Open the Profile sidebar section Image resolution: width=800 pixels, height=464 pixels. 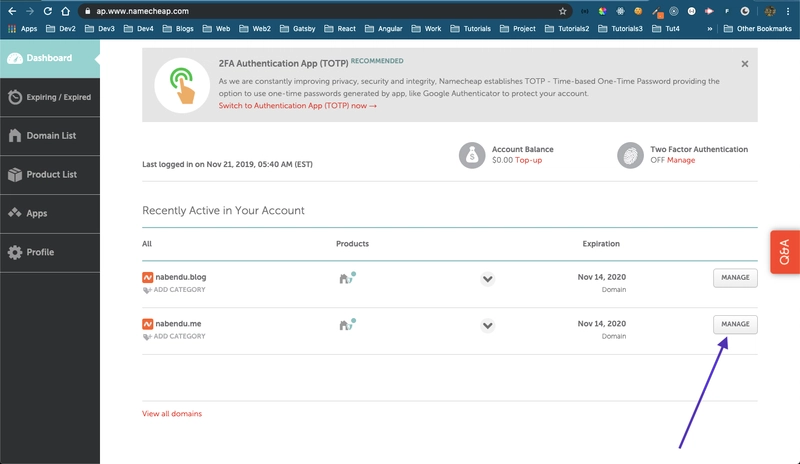(49, 252)
